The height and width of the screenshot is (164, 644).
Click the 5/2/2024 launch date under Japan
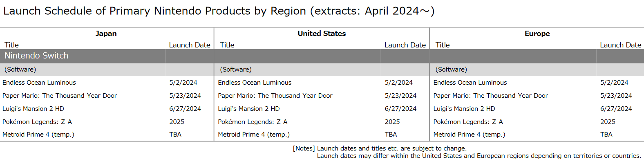pos(183,83)
